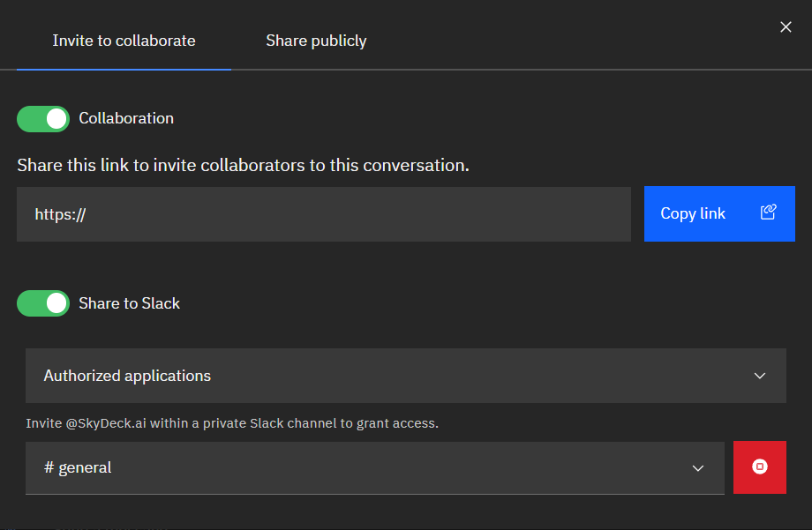Select the Invite to collaborate tab
Screen dimensions: 812x530
[123, 40]
